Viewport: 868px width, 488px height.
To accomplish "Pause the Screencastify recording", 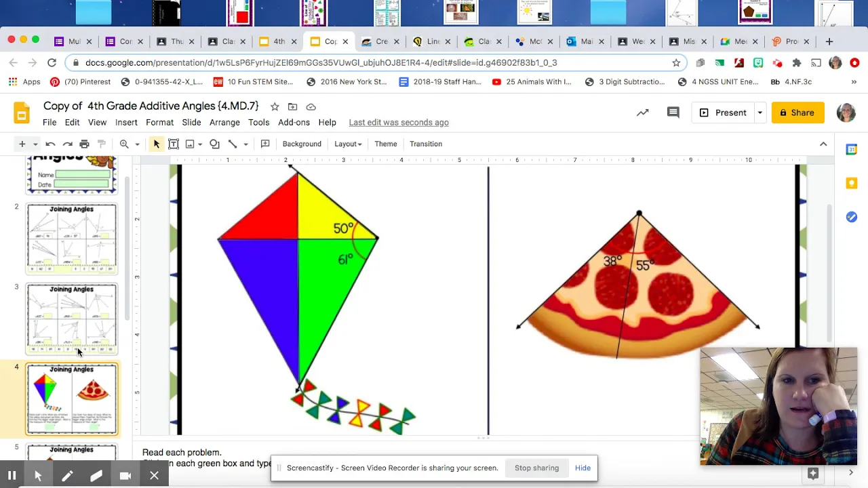I will pyautogui.click(x=12, y=476).
